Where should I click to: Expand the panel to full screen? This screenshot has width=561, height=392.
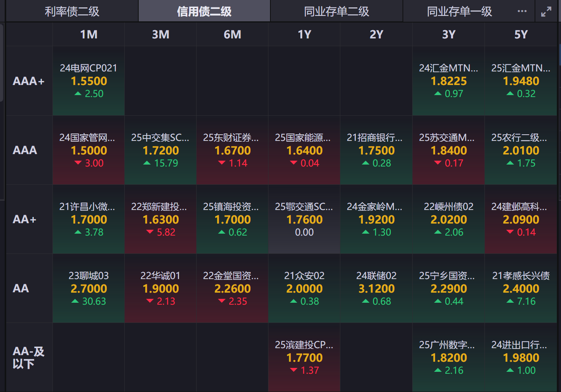pyautogui.click(x=546, y=12)
